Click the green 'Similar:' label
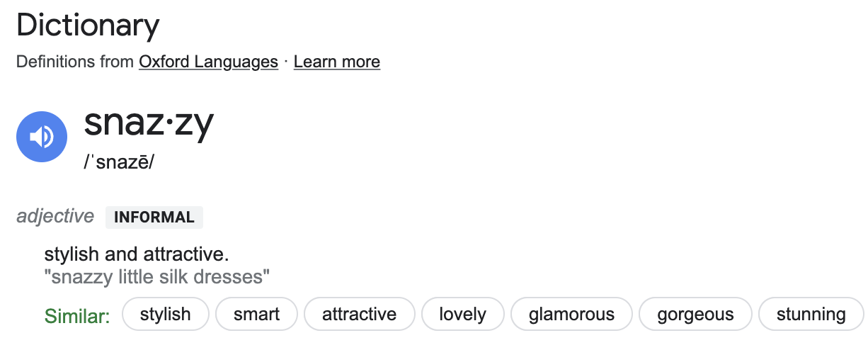Image resolution: width=868 pixels, height=350 pixels. pyautogui.click(x=77, y=315)
